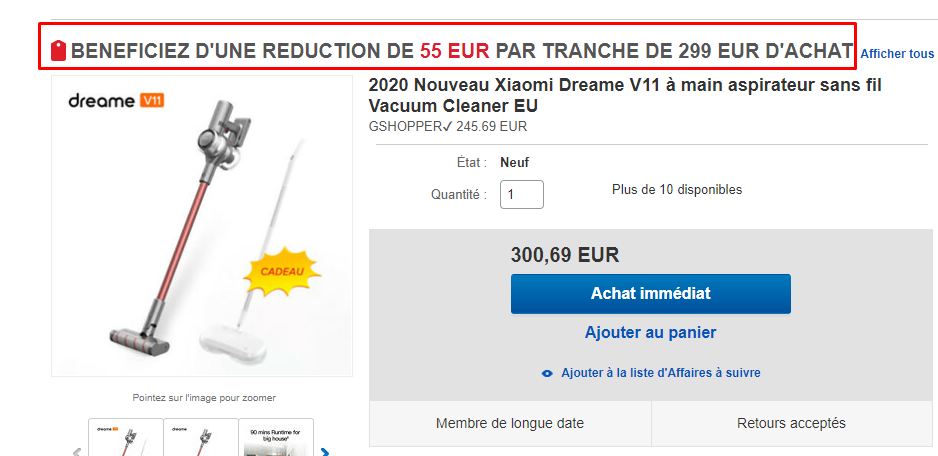Click the yellow CADEAU starburst badge
Image resolution: width=938 pixels, height=456 pixels.
pos(282,271)
